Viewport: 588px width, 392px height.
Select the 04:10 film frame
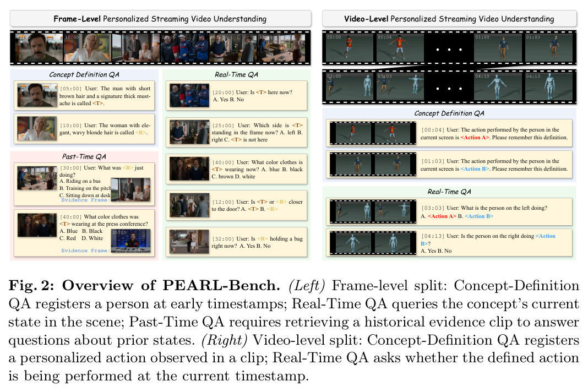498,86
